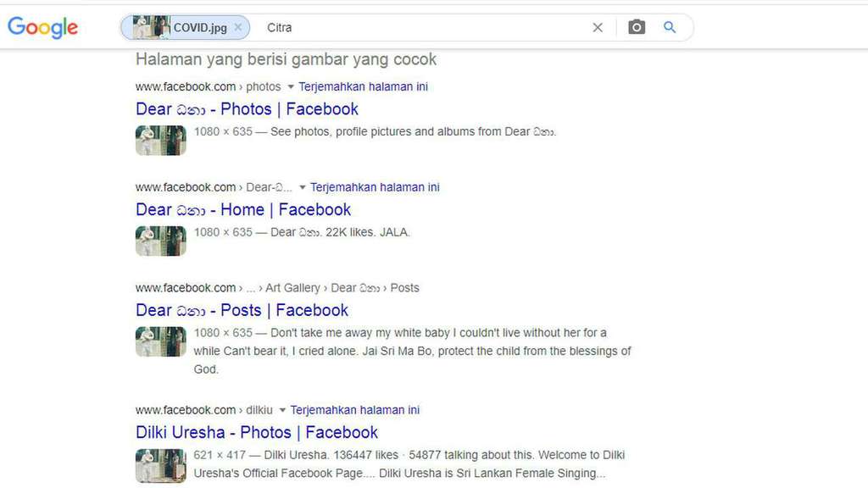Expand dropdown arrow next to facebook.com › Dear-
The width and height of the screenshot is (868, 488).
[303, 187]
